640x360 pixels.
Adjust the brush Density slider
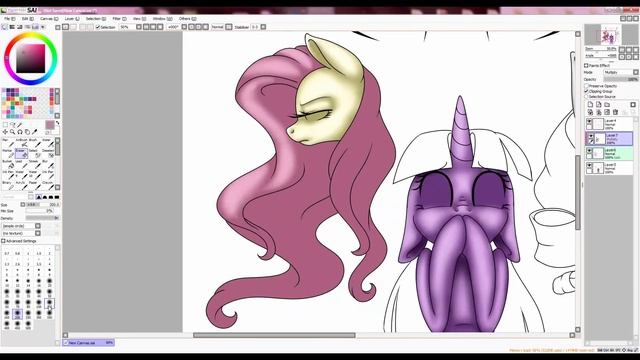click(42, 218)
